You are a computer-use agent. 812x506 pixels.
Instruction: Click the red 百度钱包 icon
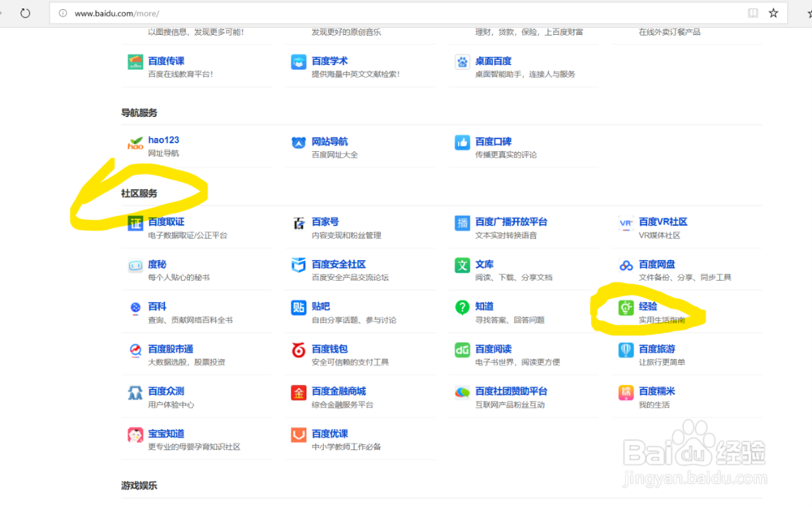pos(298,350)
